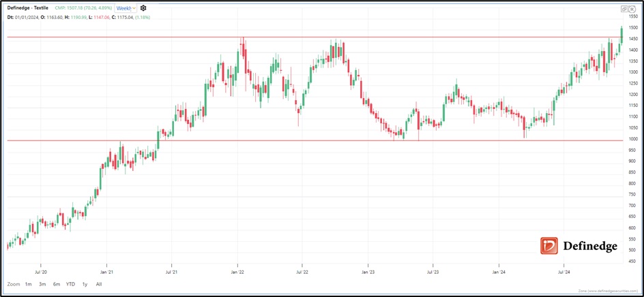Click the chart link icon at top right
The image size is (644, 297).
(624, 9)
